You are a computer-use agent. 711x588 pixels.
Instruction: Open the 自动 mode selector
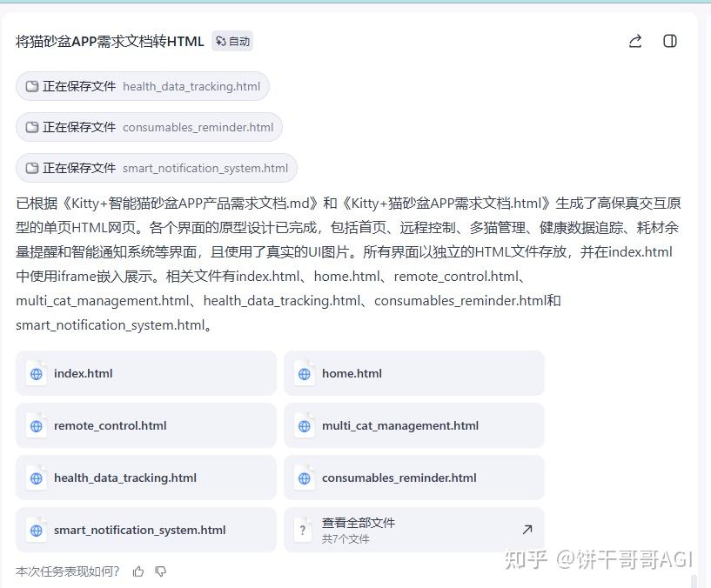(232, 41)
